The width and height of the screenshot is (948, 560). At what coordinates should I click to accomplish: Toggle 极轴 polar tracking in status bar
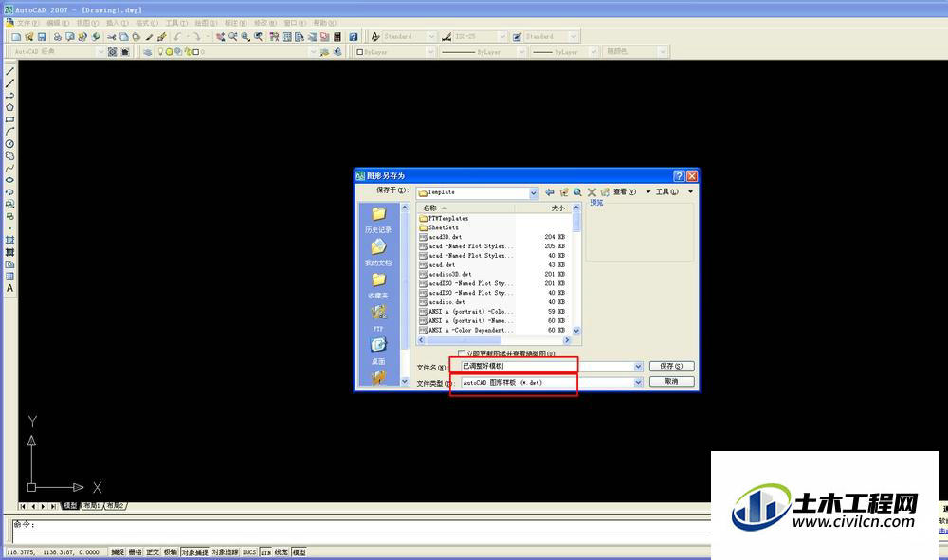(x=171, y=552)
